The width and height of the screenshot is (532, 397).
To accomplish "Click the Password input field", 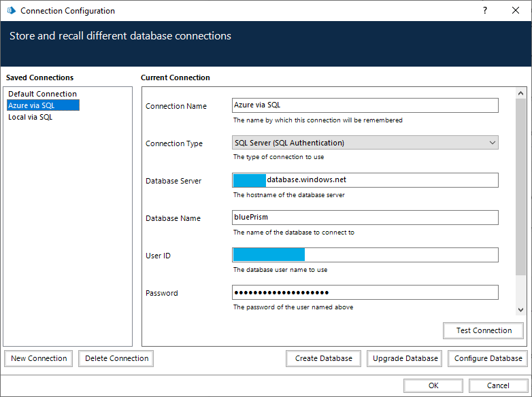I will (x=365, y=292).
